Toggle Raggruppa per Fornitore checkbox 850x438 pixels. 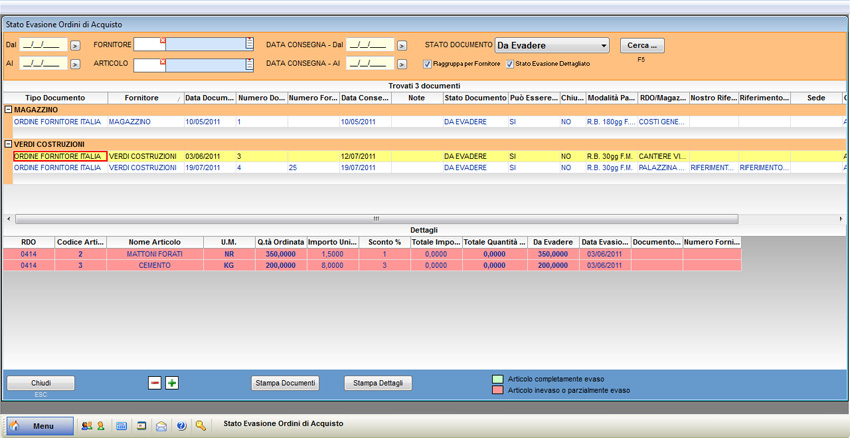tap(427, 64)
